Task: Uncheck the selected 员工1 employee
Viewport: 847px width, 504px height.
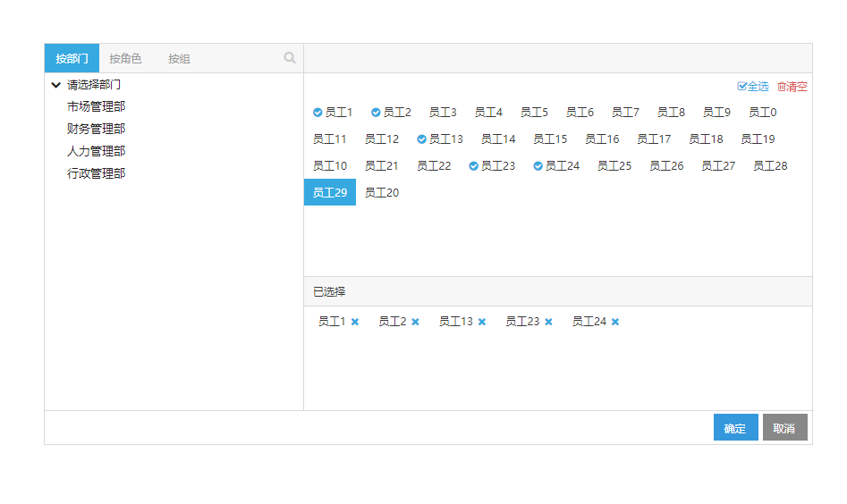Action: [x=333, y=113]
